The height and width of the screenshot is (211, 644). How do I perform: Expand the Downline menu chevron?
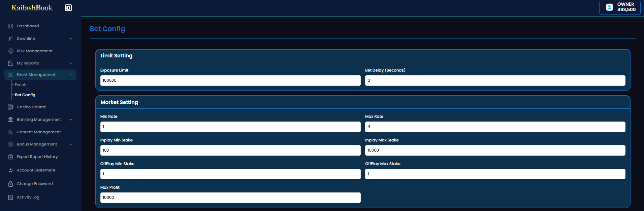pos(71,38)
